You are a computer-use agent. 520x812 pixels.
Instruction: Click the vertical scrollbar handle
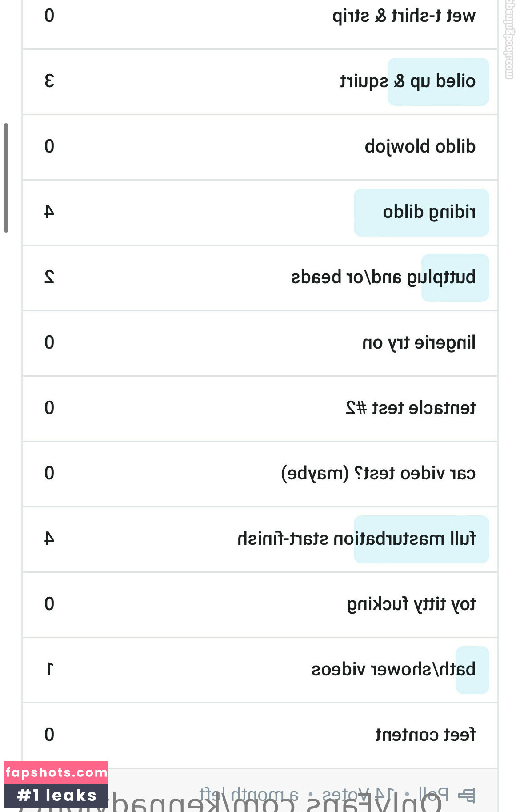coord(6,178)
